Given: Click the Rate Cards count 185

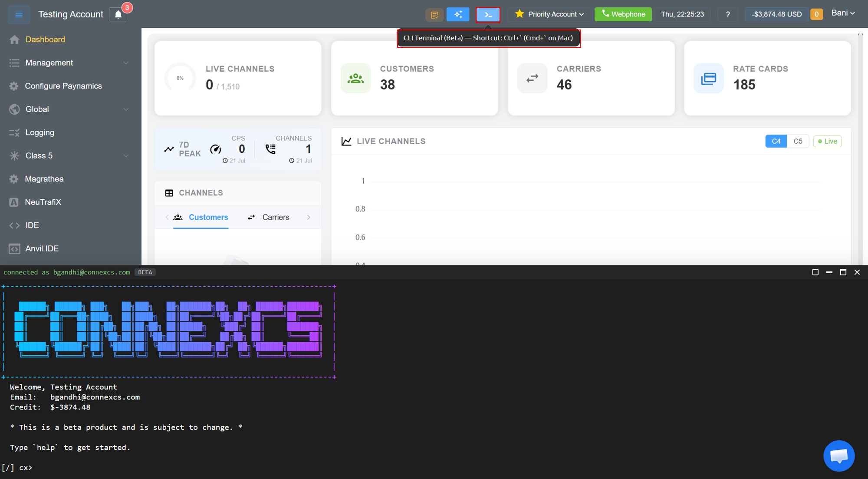Looking at the screenshot, I should coord(744,85).
